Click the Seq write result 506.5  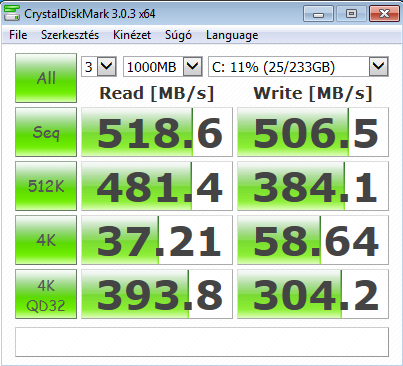[313, 132]
